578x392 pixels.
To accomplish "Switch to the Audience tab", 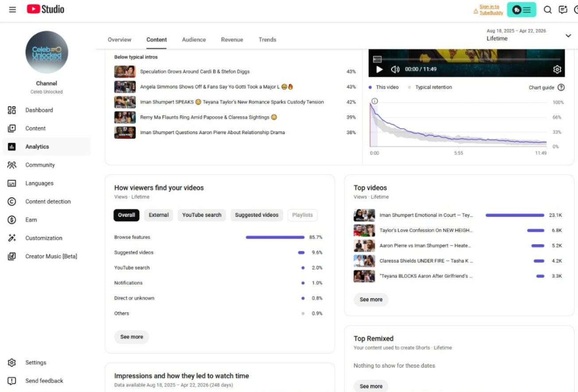I will coord(194,40).
